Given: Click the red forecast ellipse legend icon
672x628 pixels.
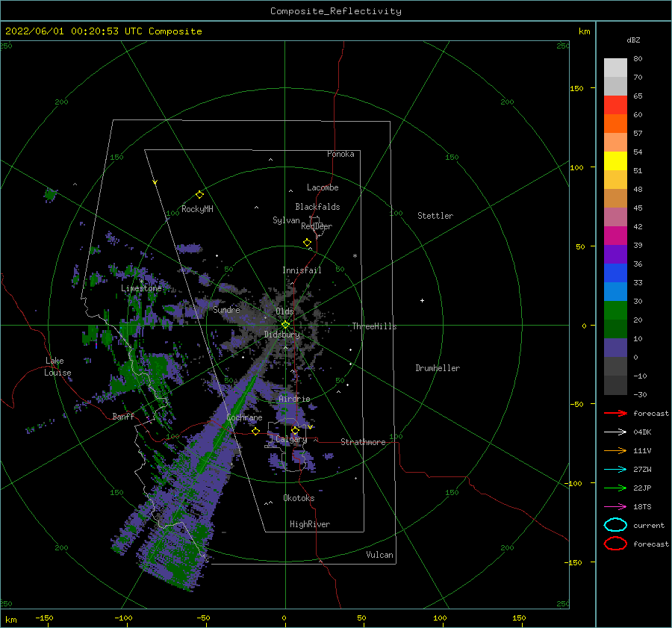Looking at the screenshot, I should coord(615,544).
